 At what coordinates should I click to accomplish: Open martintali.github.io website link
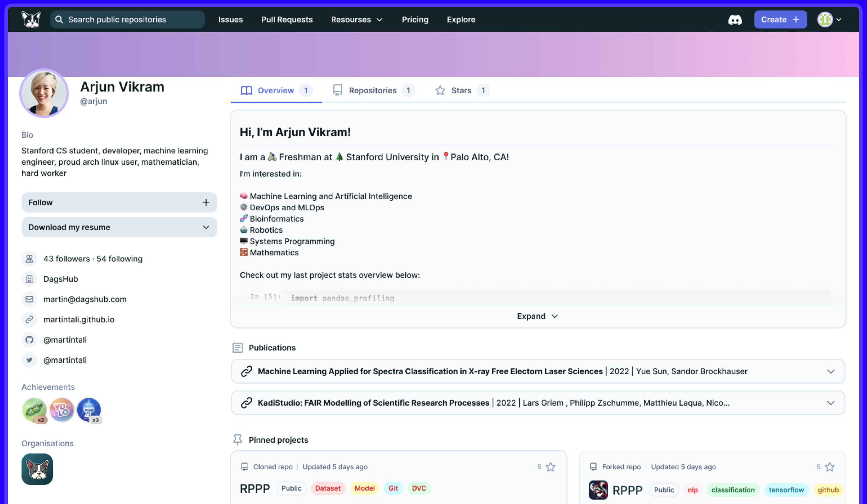79,320
